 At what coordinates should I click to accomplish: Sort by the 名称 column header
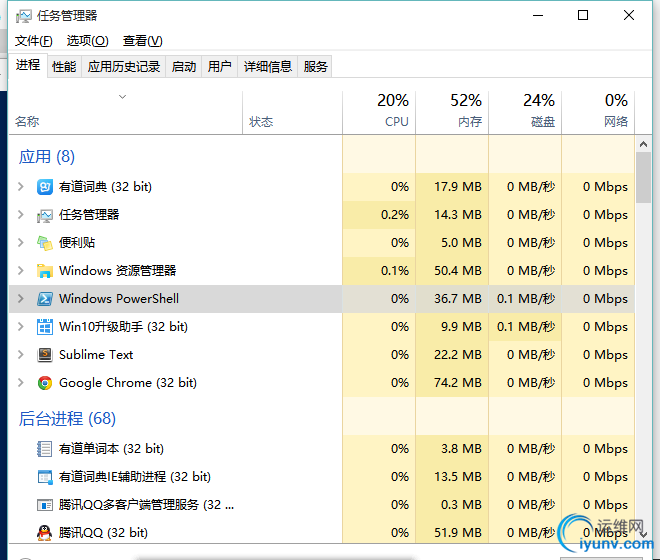pyautogui.click(x=125, y=112)
